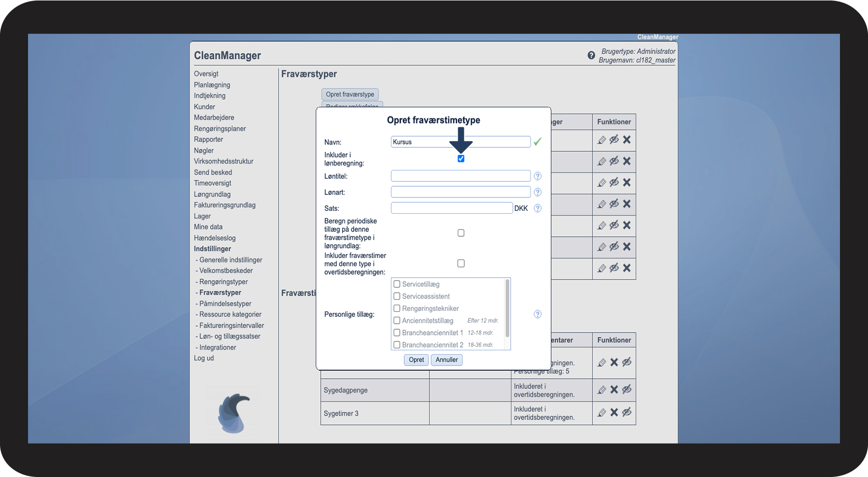Click the Sygetimer 3 cell text
The height and width of the screenshot is (477, 868).
pos(341,413)
